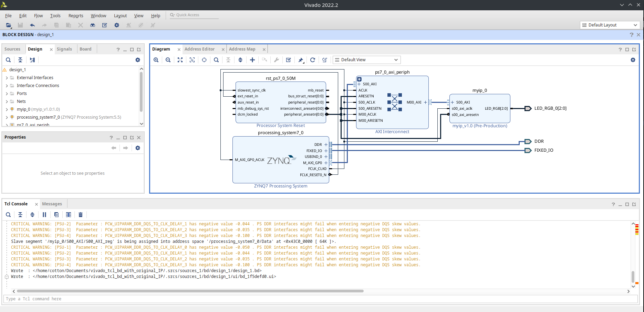Select design_1 root tree item
644x312 pixels.
click(x=17, y=70)
